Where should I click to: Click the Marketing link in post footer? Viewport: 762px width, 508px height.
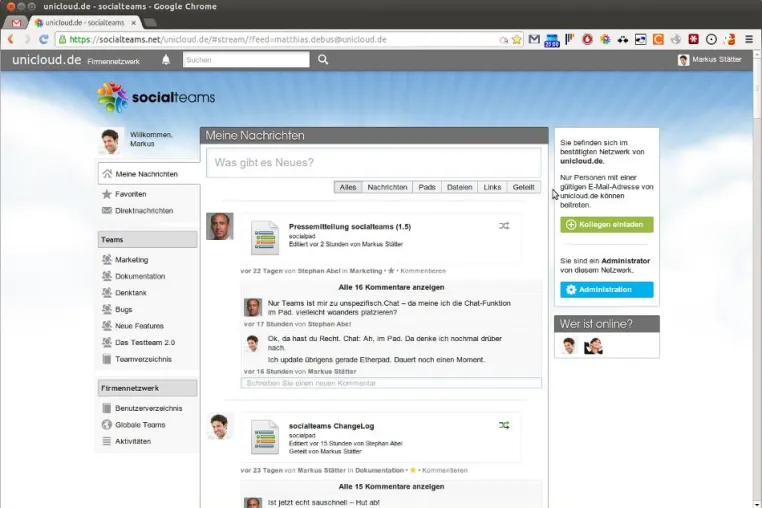point(366,271)
